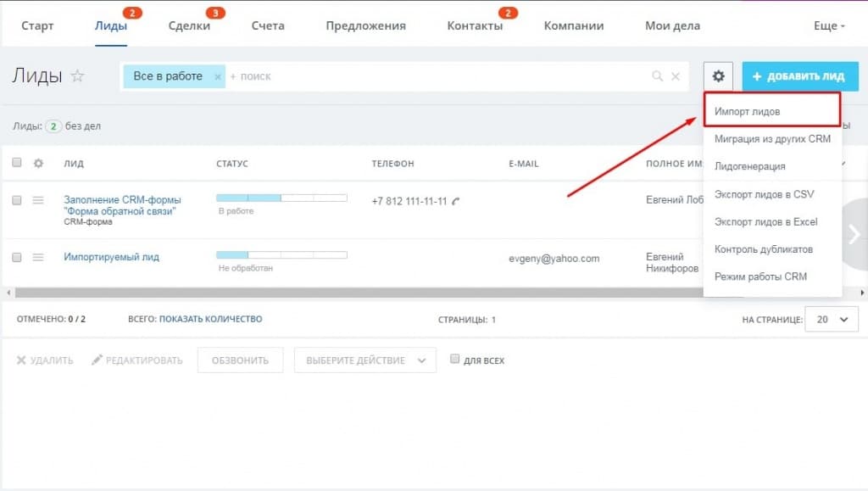Open the gear settings menu button

tap(718, 76)
